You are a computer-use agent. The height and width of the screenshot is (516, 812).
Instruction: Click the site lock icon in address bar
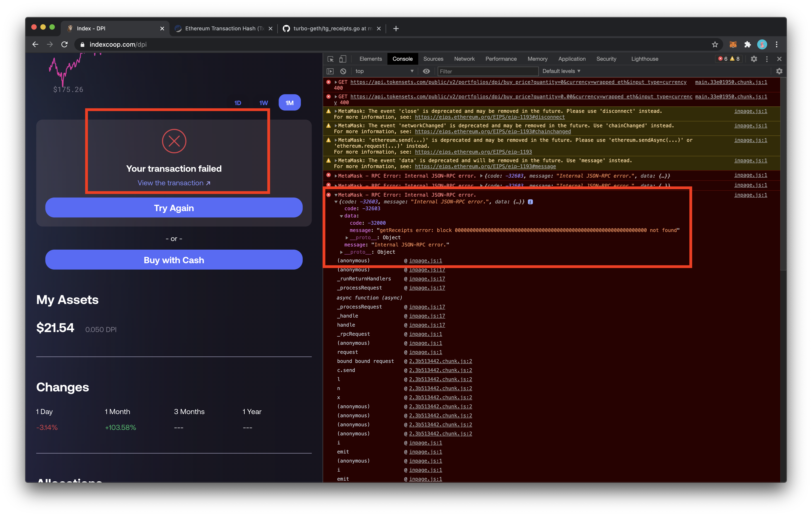(82, 44)
